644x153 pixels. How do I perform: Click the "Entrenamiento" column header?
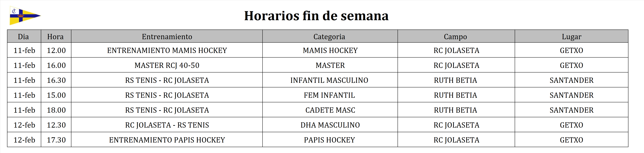coord(167,37)
